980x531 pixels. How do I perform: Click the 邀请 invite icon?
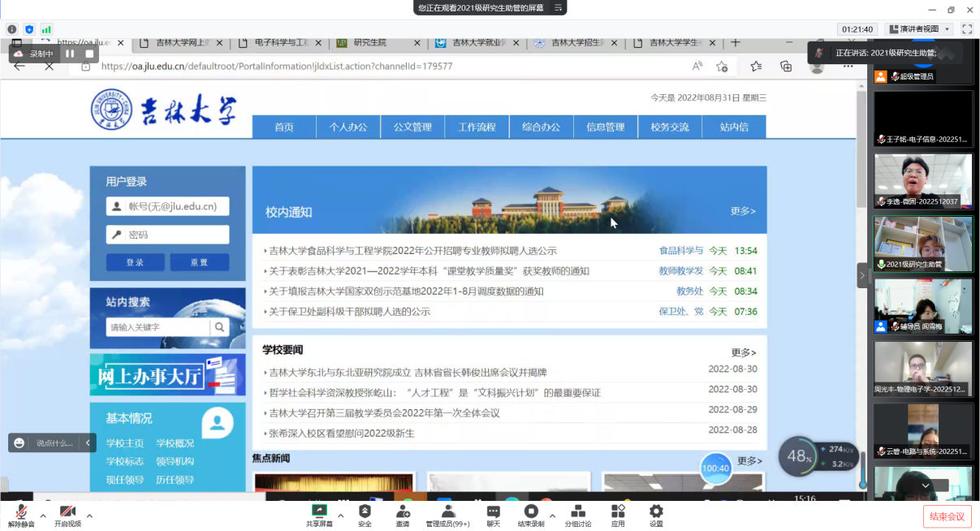pyautogui.click(x=403, y=512)
